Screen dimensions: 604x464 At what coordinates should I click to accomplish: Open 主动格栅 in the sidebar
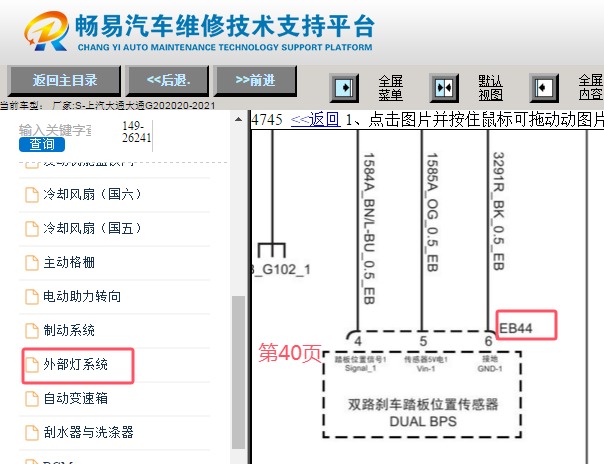point(69,263)
